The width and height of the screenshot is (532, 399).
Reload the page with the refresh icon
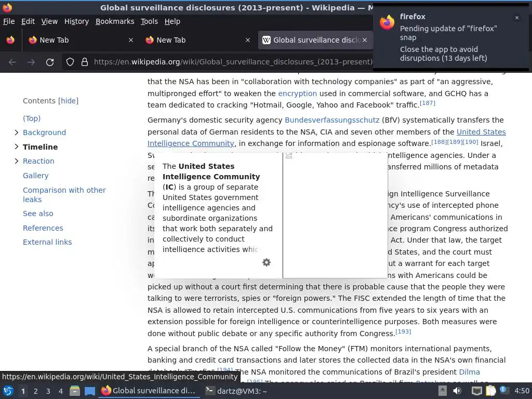tap(50, 62)
